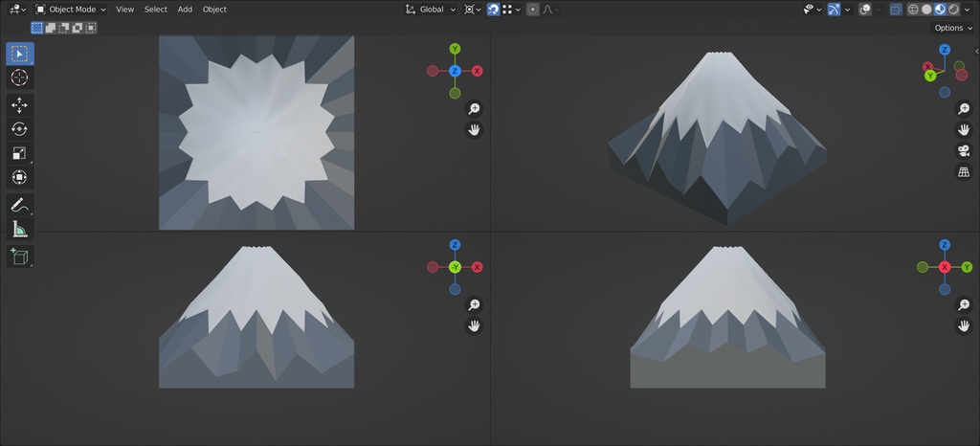The width and height of the screenshot is (980, 446).
Task: Click pan hand in the top-view viewport
Action: 475,130
